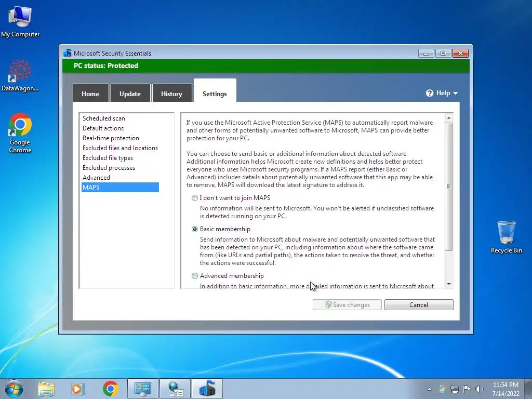Screen dimensions: 532x399
Task: Open the Recycle Bin on the desktop
Action: tap(506, 237)
